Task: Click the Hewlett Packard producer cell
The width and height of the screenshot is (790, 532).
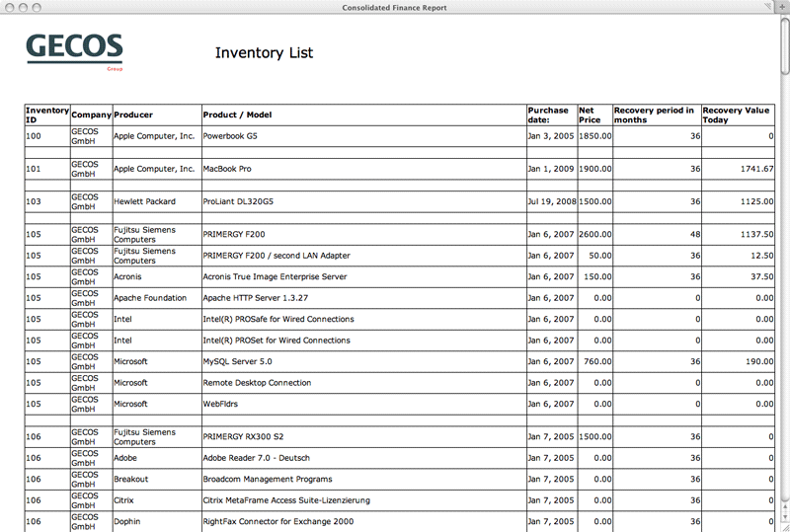Action: (x=157, y=201)
